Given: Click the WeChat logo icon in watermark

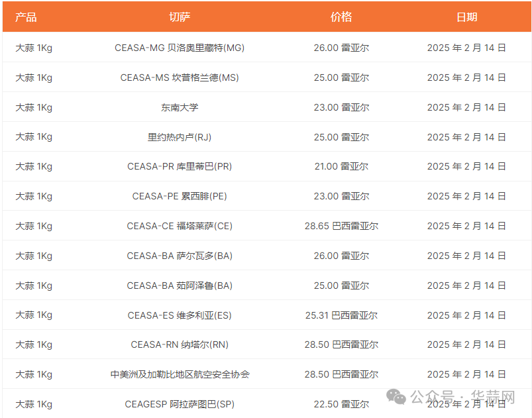Looking at the screenshot, I should [x=398, y=397].
